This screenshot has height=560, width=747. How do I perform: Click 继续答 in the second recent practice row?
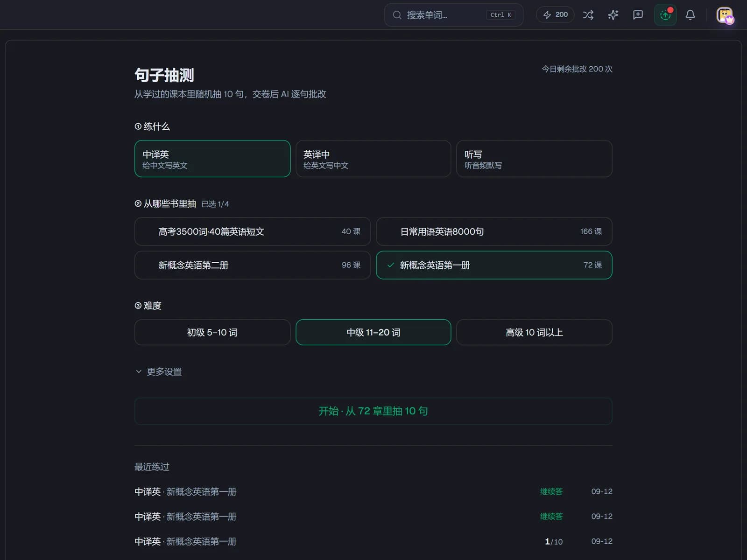click(551, 516)
